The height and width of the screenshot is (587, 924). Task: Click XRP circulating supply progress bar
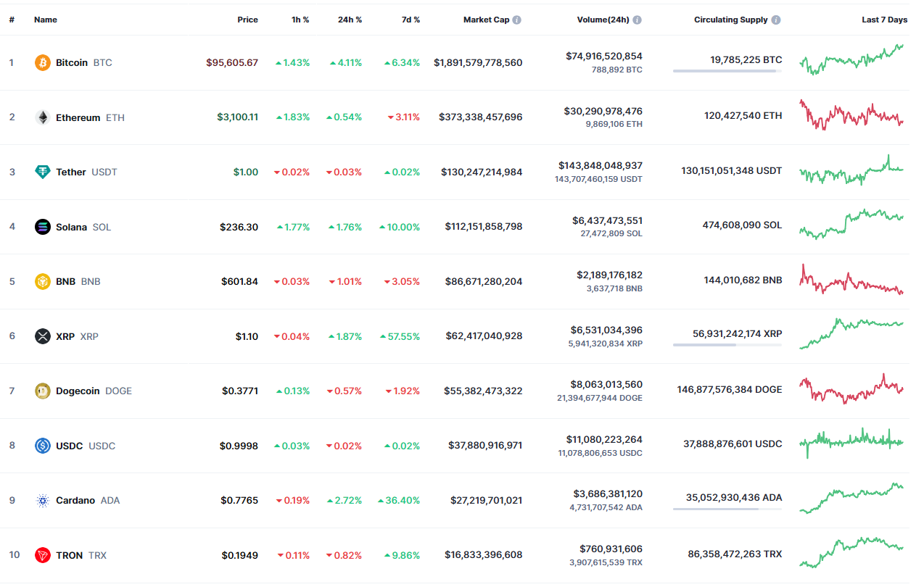[x=727, y=345]
